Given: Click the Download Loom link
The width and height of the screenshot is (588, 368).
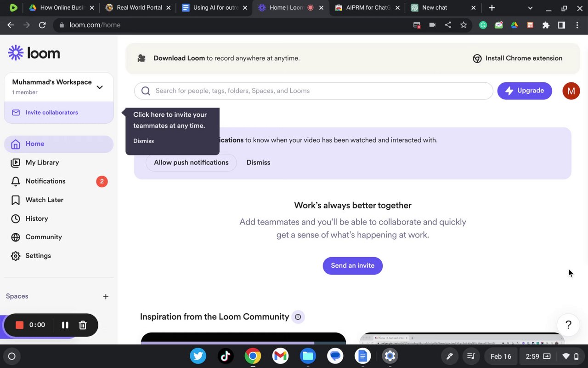Looking at the screenshot, I should point(179,58).
